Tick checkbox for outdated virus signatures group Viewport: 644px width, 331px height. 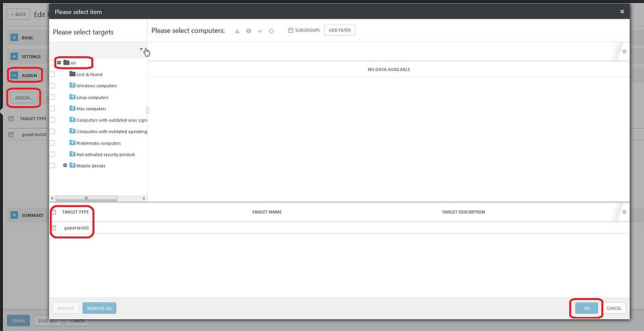(52, 120)
